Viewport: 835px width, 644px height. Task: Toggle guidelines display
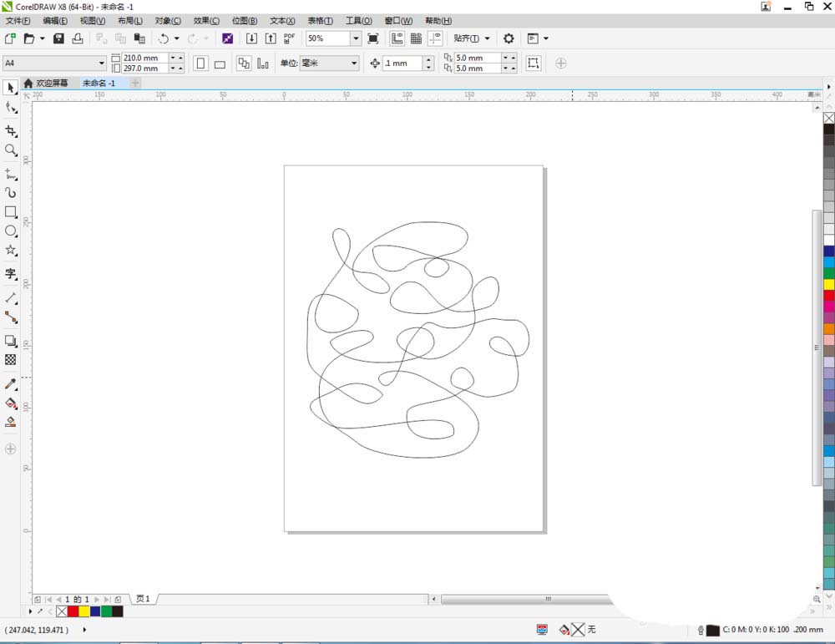[x=435, y=38]
